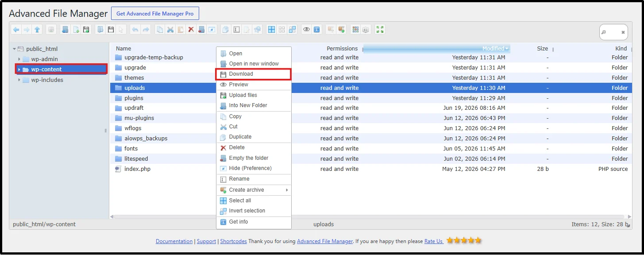Click the New file toolbar icon

(76, 30)
